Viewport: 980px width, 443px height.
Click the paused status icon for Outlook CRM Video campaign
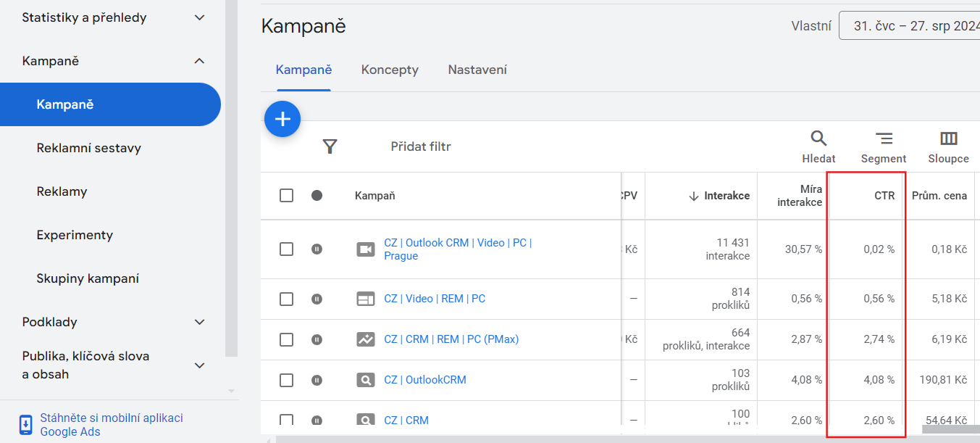[x=317, y=249]
